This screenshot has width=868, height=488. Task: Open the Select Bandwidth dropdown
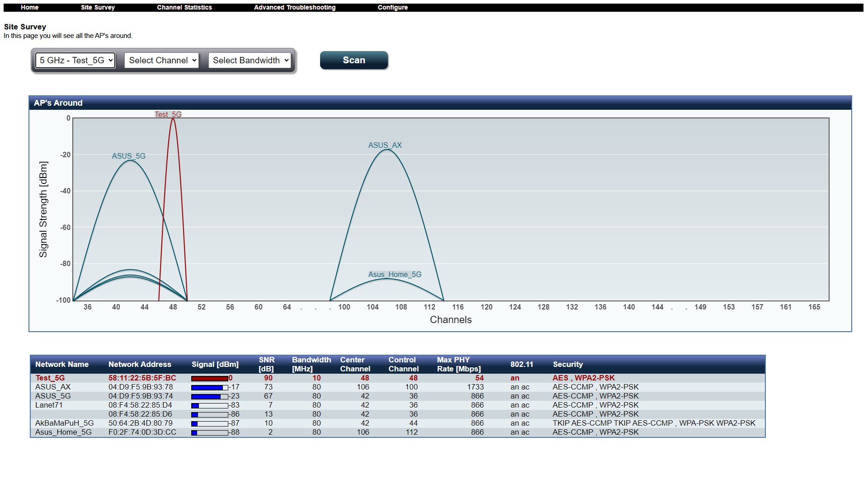point(250,61)
